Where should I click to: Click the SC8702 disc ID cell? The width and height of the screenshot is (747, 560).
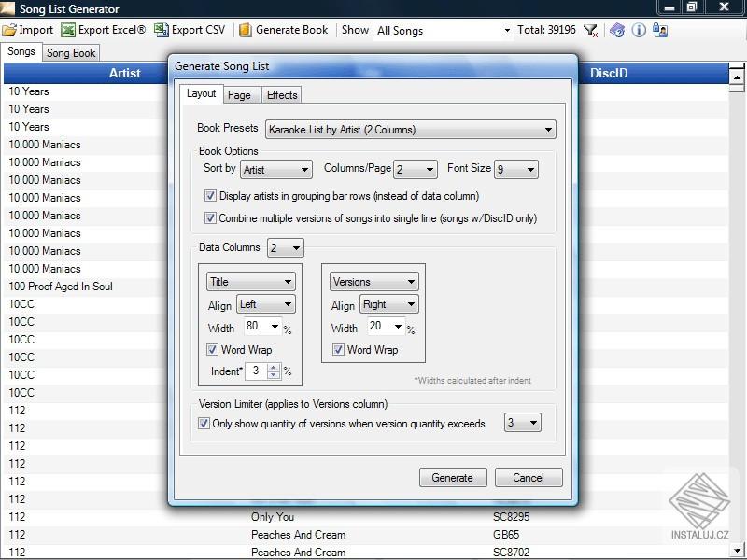click(511, 553)
